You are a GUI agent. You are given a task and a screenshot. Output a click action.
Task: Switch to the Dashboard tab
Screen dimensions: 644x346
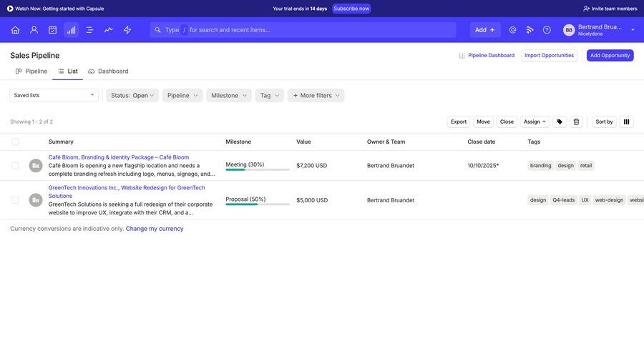coord(108,71)
